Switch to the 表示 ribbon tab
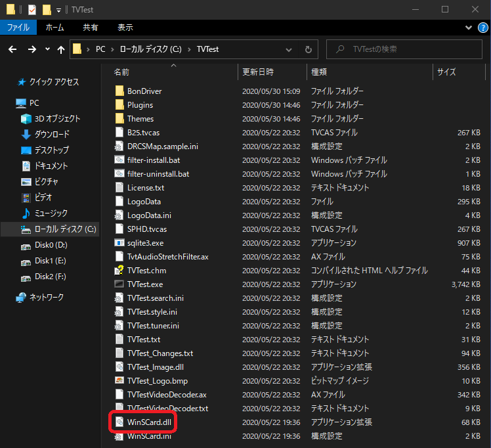 125,28
